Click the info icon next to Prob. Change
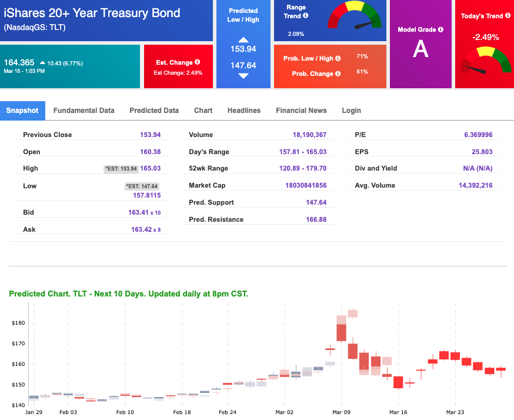This screenshot has width=514, height=420. coord(338,74)
